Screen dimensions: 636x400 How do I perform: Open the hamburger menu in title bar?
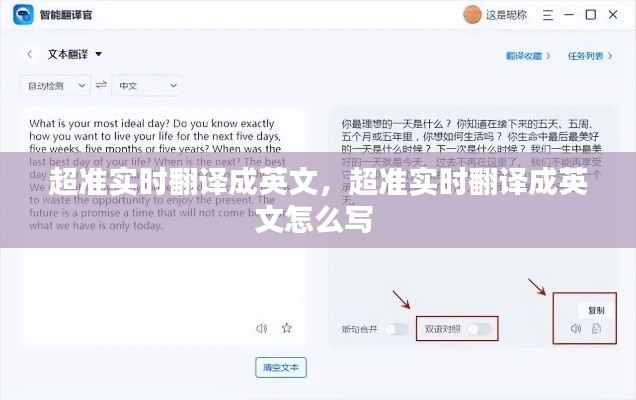548,15
